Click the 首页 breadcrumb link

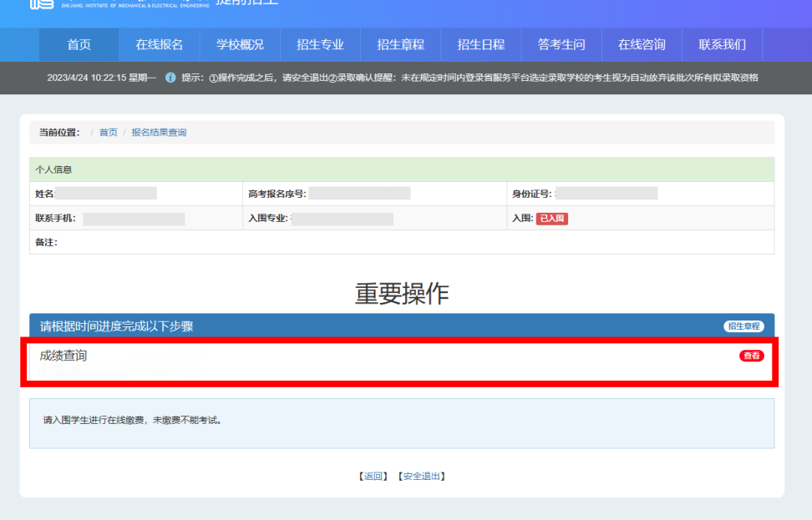click(109, 133)
